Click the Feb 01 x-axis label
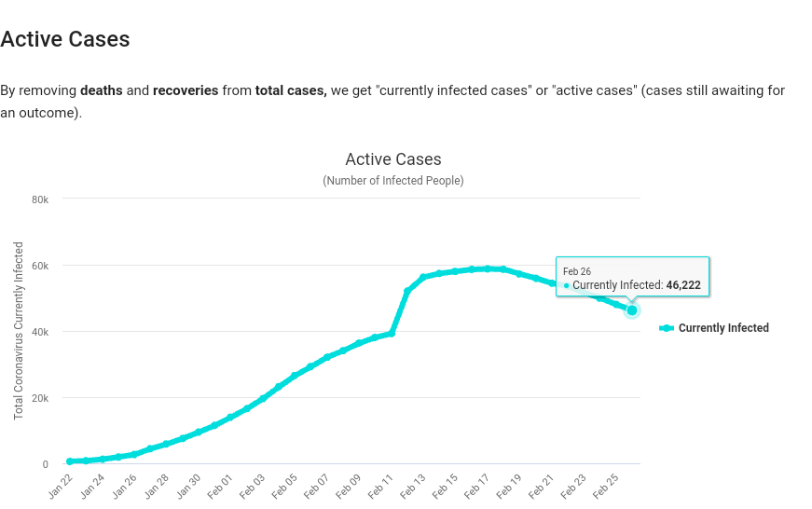 220,487
